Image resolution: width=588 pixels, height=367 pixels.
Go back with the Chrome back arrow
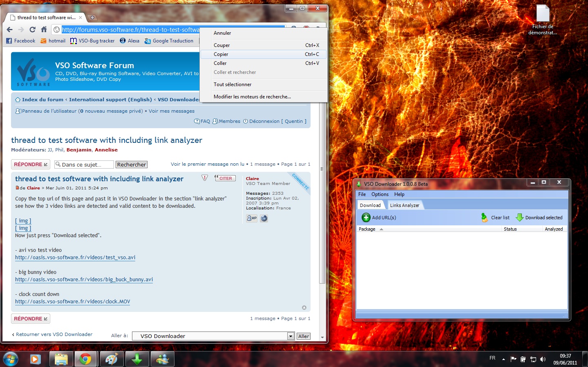10,29
